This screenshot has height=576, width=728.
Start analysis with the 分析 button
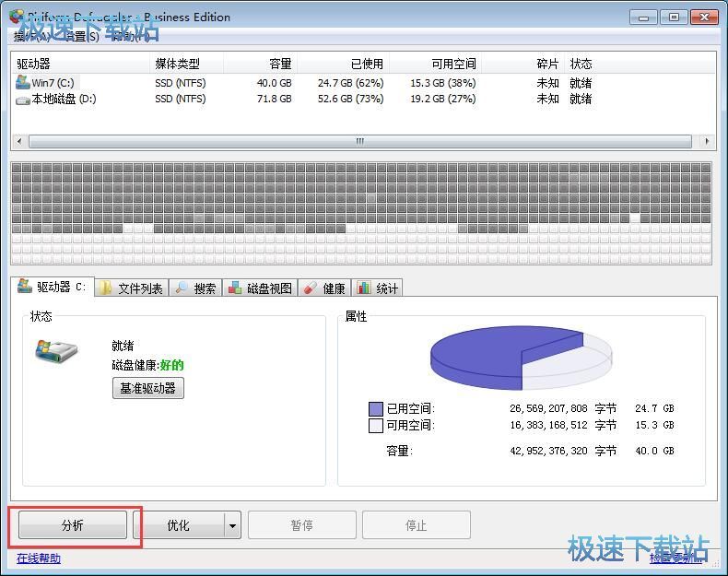pos(73,525)
